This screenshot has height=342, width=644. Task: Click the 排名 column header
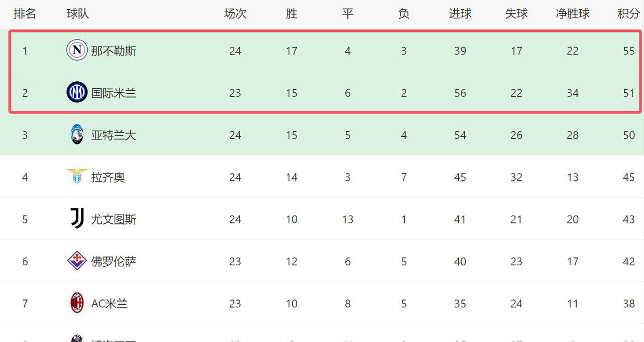(25, 13)
